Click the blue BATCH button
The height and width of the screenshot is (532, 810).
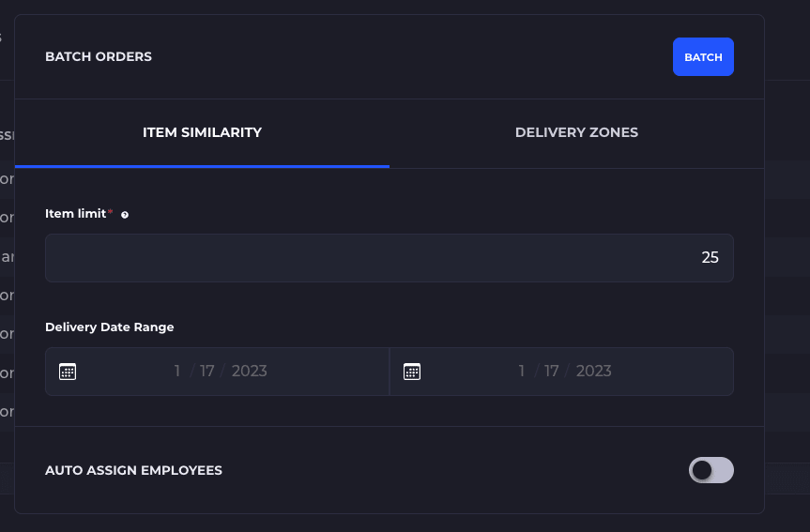point(703,57)
